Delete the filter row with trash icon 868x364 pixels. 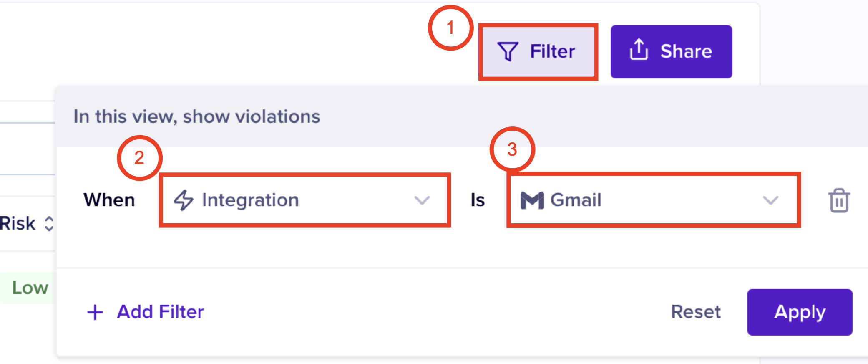point(839,201)
